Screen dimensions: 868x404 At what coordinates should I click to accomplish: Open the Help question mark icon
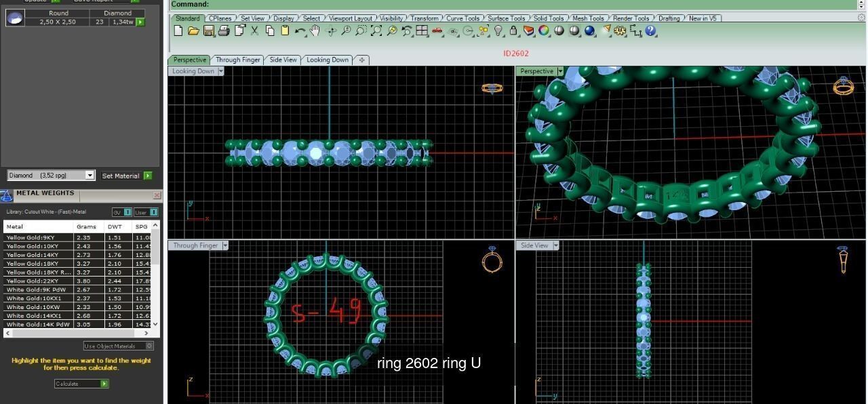[x=650, y=31]
